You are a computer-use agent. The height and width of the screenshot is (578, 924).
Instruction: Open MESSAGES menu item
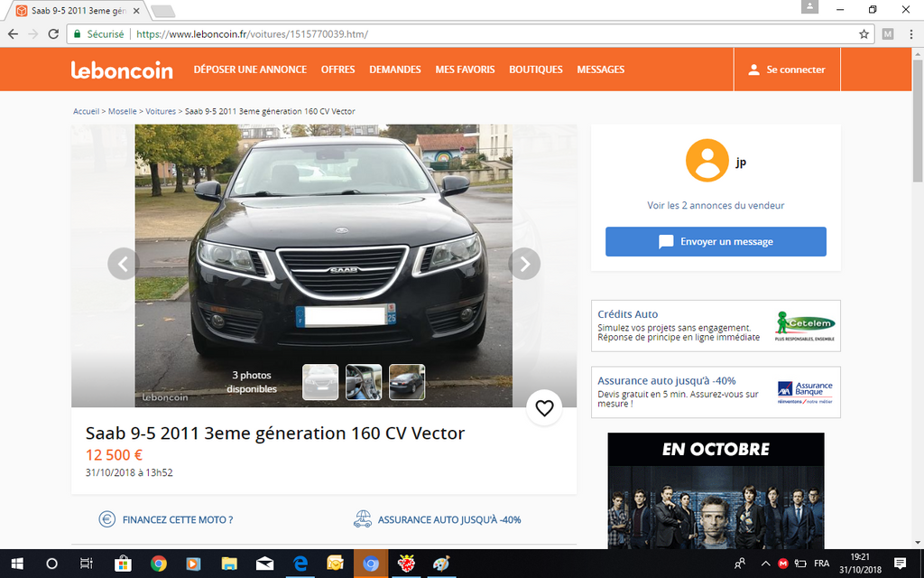[600, 70]
